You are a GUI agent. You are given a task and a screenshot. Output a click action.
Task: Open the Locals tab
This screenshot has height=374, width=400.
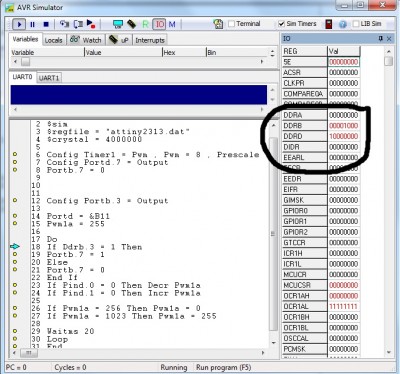coord(54,40)
